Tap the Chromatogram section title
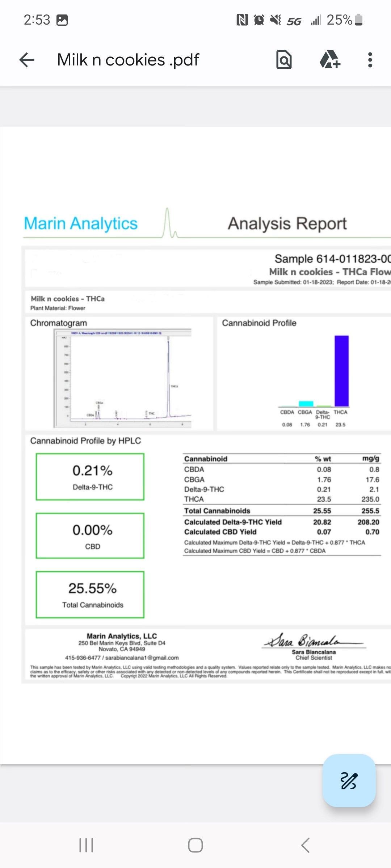The image size is (391, 868). [59, 323]
